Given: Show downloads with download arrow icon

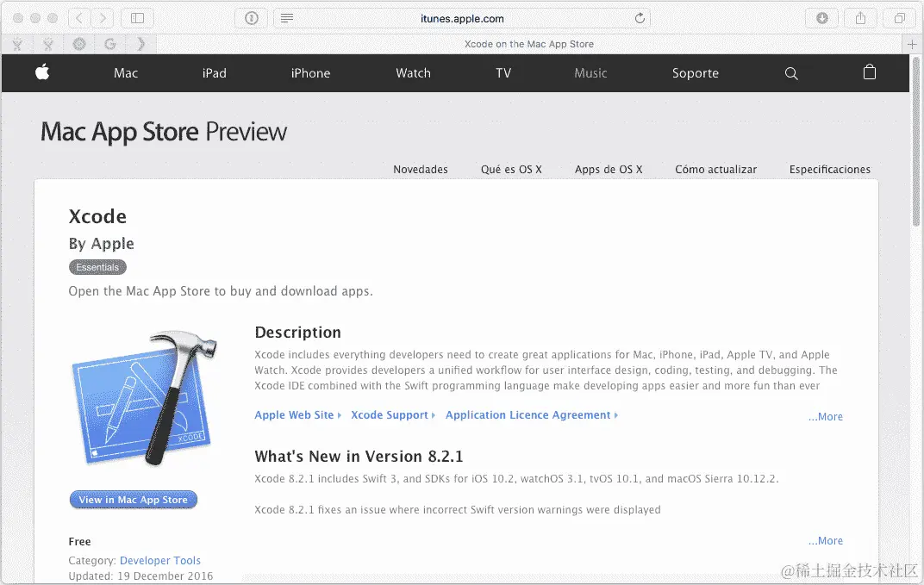Looking at the screenshot, I should [x=822, y=18].
